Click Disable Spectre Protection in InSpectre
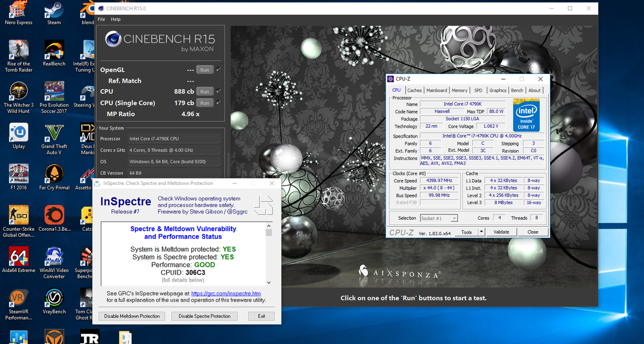This screenshot has height=344, width=644. coord(204,316)
